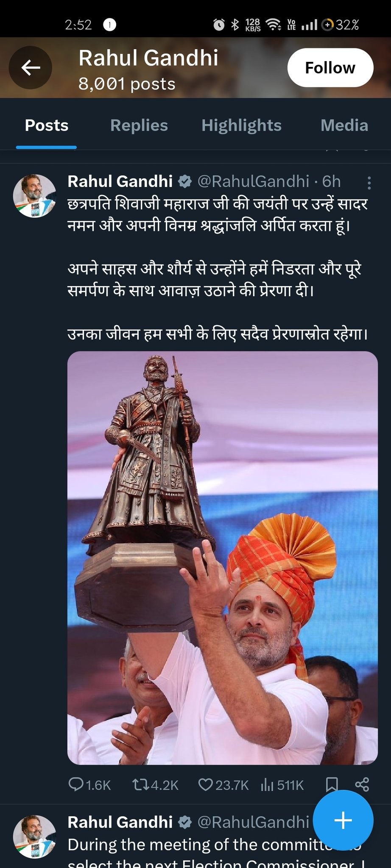The image size is (391, 868).
Task: Repost the post with 4.2K reposts
Action: point(155,785)
